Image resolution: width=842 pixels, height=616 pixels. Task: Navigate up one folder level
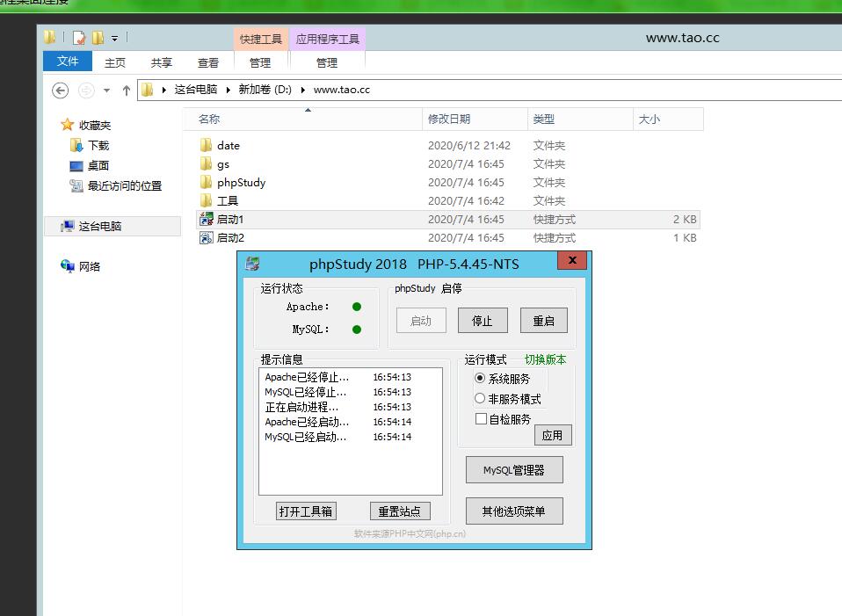tap(126, 90)
